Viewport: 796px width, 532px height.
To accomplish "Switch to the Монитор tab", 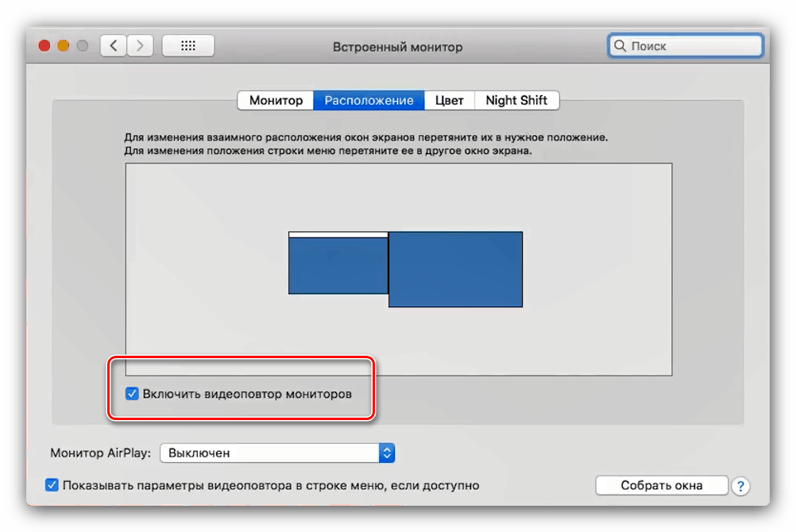I will [x=276, y=101].
